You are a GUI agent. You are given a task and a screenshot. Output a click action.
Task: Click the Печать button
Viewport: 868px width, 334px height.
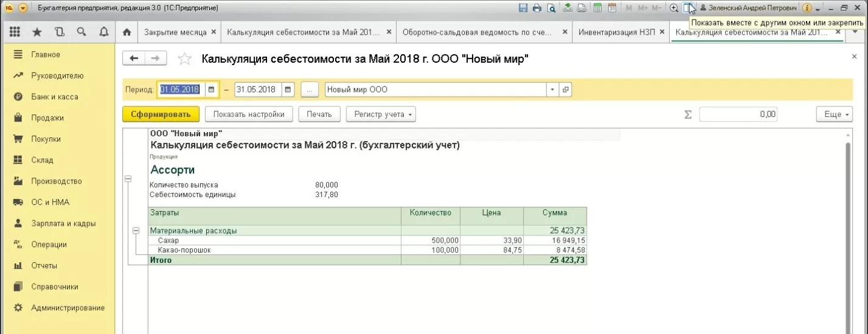click(x=319, y=114)
